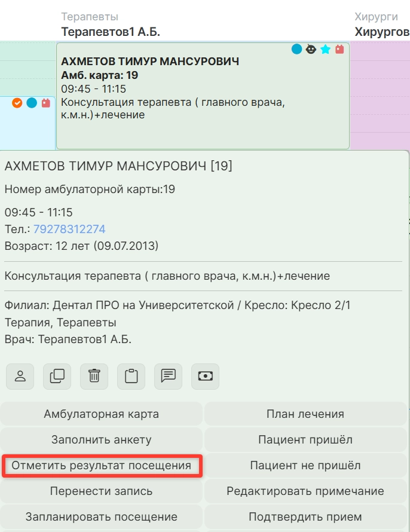Click Заполнить анкету button
This screenshot has height=532, width=410.
click(102, 440)
